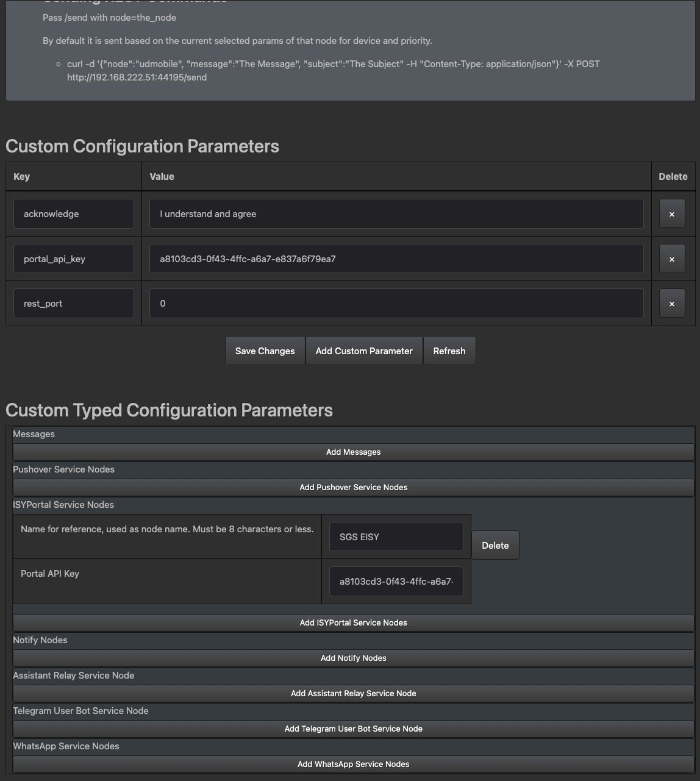Click Telegram User Bot Service Node label
The width and height of the screenshot is (700, 781).
pos(81,711)
